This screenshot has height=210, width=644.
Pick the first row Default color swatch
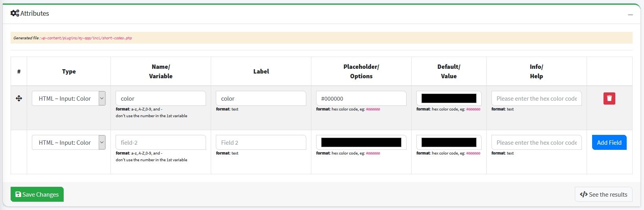[x=449, y=98]
